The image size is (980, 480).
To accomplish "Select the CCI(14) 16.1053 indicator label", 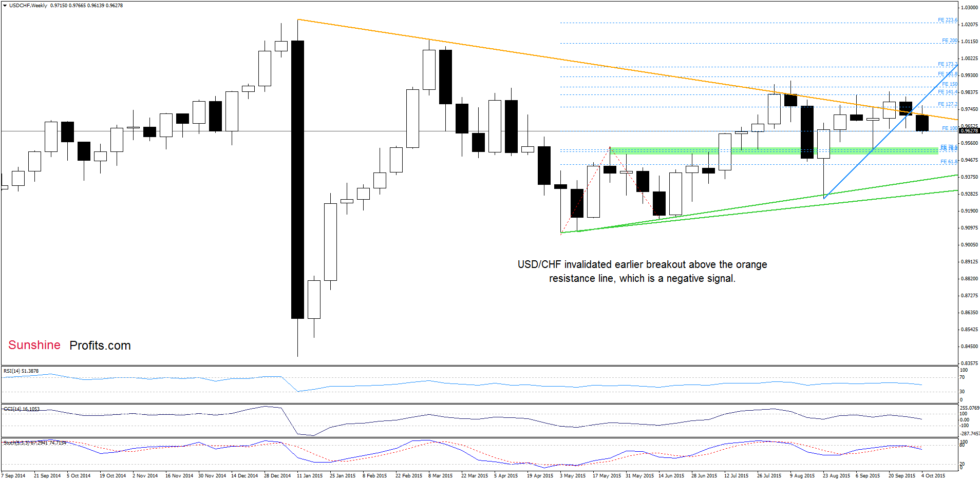I will [x=22, y=409].
